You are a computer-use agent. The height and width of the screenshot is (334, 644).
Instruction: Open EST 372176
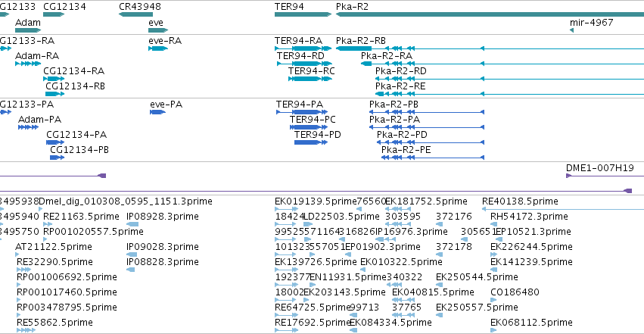[x=439, y=224]
